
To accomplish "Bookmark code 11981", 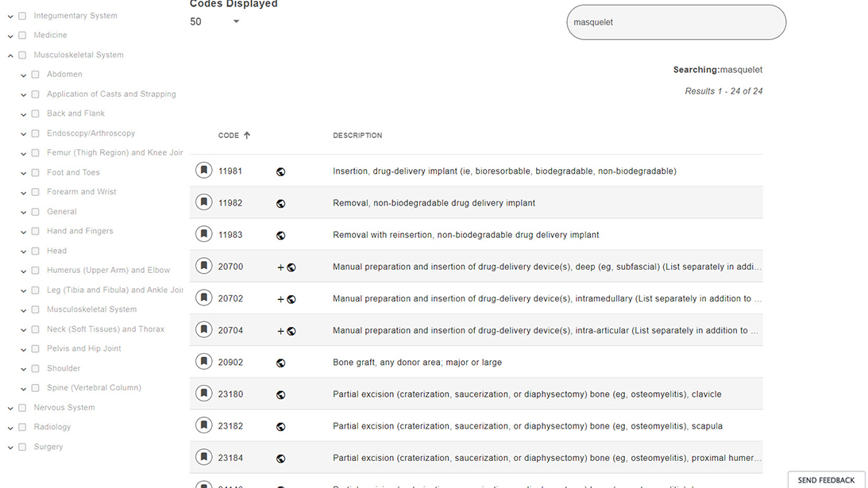I will 204,171.
